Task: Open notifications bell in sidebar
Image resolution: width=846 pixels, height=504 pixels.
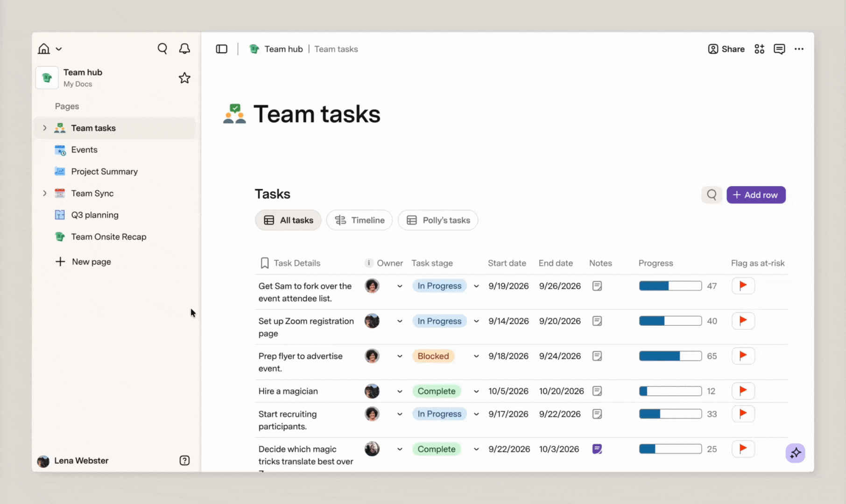Action: point(184,49)
